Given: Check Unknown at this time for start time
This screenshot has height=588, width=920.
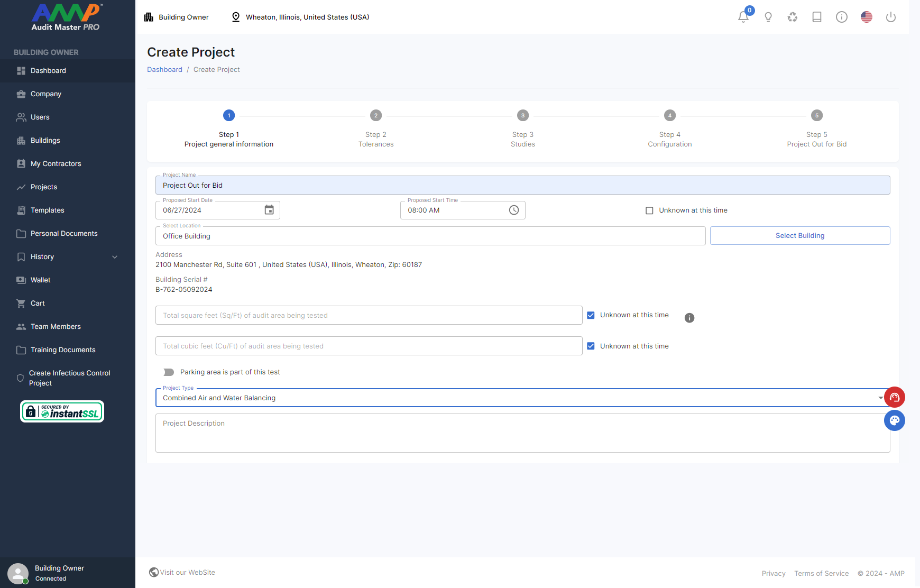Looking at the screenshot, I should tap(649, 210).
